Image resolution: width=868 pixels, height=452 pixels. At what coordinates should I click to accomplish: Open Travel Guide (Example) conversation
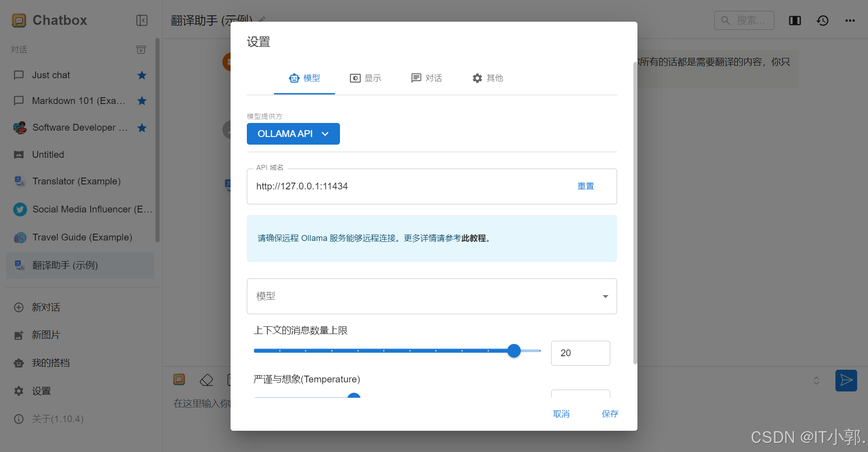[x=80, y=237]
